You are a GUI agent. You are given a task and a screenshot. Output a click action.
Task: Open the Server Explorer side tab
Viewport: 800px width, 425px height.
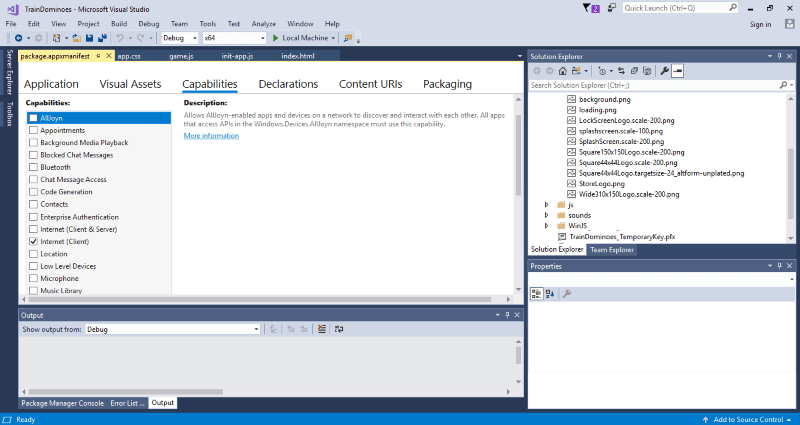(9, 72)
